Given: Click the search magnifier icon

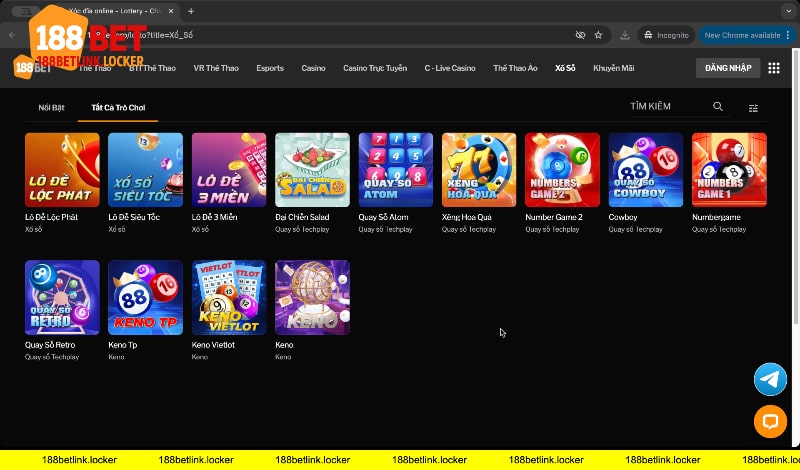Looking at the screenshot, I should (x=718, y=107).
